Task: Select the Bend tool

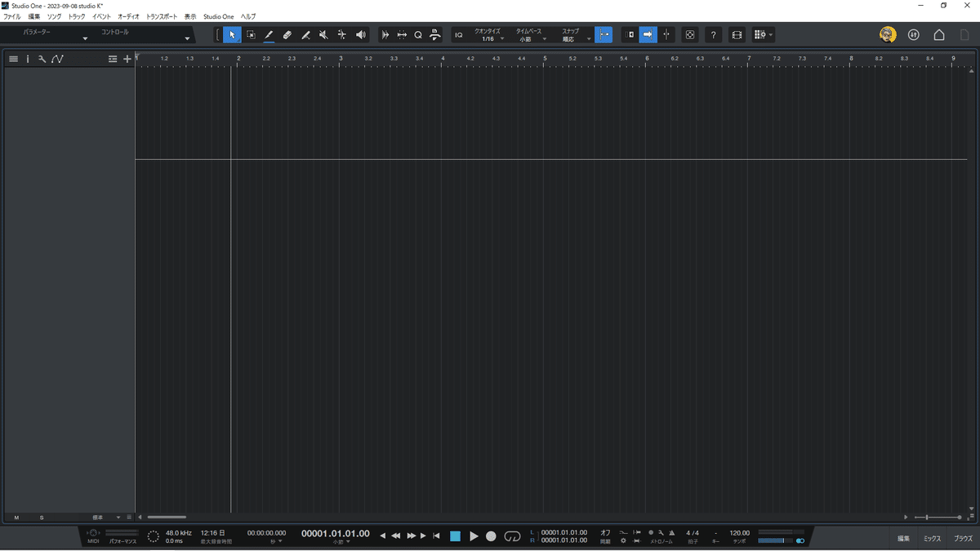Action: (x=341, y=35)
